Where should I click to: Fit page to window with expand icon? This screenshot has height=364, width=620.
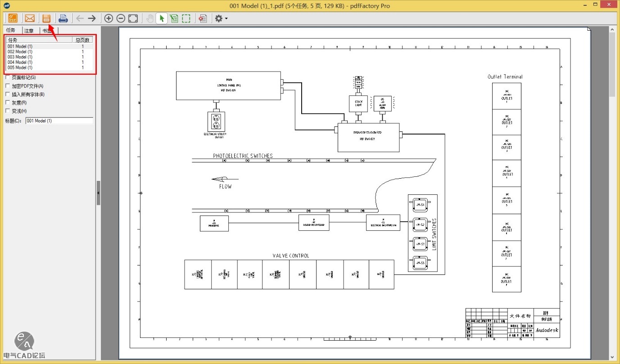pos(133,18)
